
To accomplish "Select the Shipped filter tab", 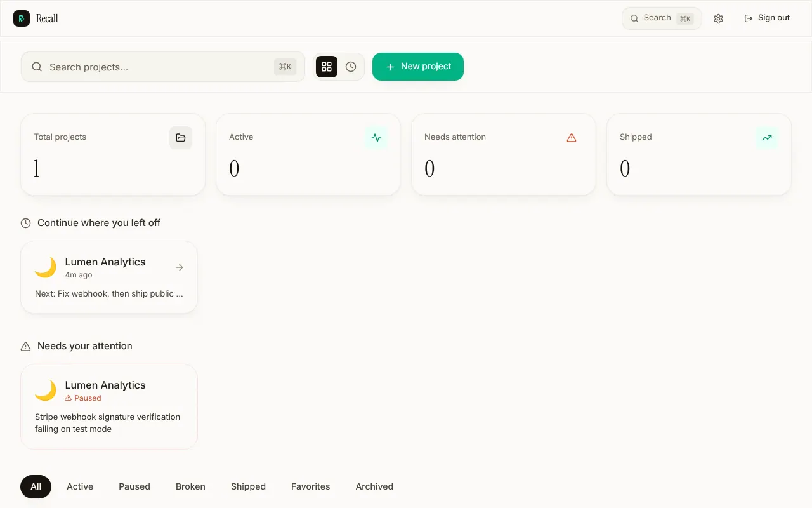I will [248, 486].
